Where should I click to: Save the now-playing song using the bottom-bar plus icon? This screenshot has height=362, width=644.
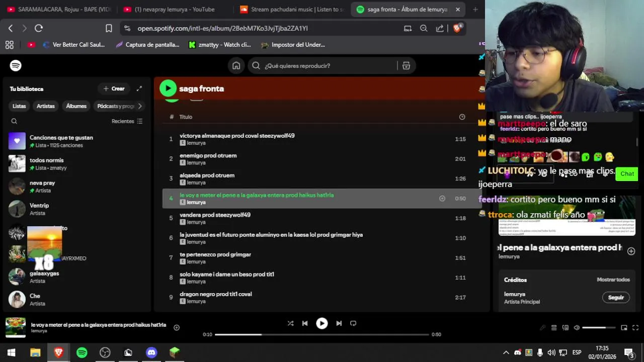coord(177,328)
